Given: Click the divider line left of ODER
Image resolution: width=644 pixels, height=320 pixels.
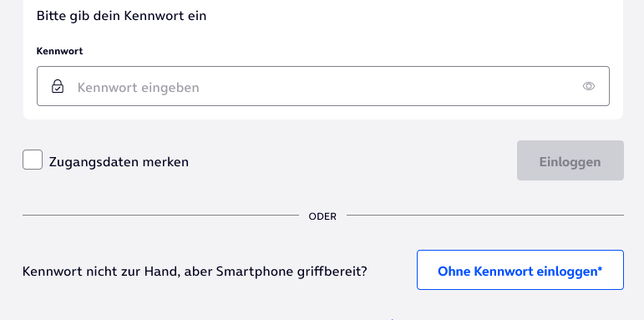Looking at the screenshot, I should (x=160, y=215).
